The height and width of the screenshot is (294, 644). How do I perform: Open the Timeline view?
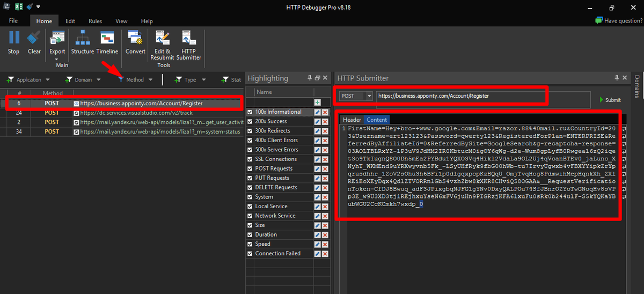pyautogui.click(x=107, y=43)
